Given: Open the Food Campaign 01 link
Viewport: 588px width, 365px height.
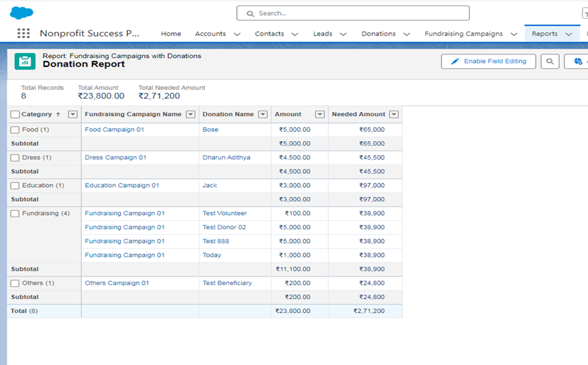Looking at the screenshot, I should (114, 129).
